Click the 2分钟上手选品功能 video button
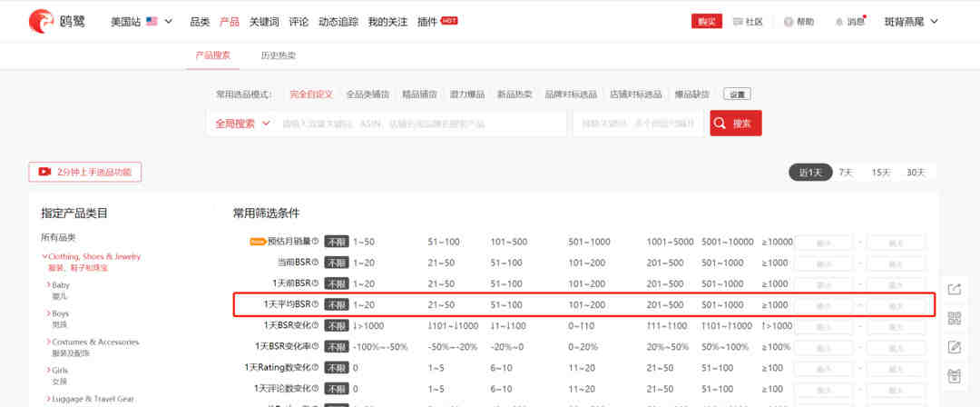980x407 pixels. [x=85, y=172]
